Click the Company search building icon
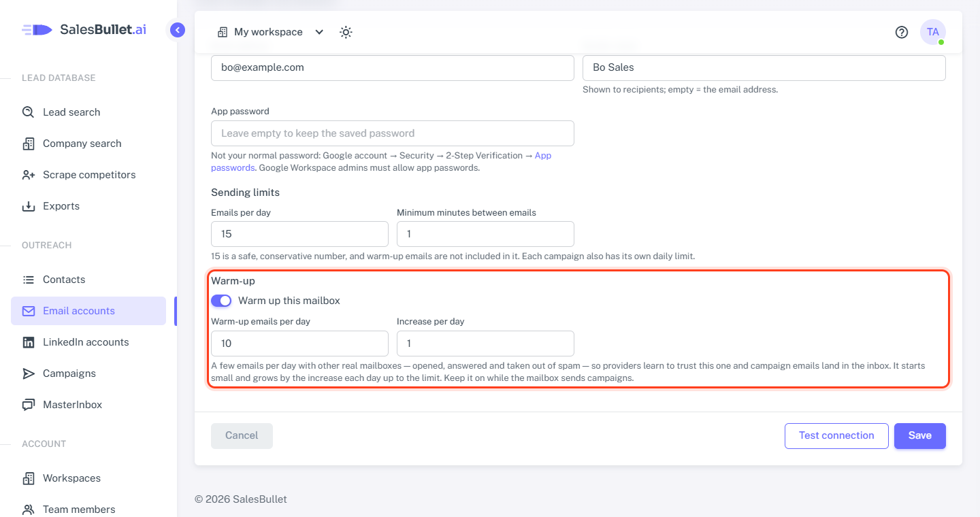980x517 pixels. click(x=28, y=144)
